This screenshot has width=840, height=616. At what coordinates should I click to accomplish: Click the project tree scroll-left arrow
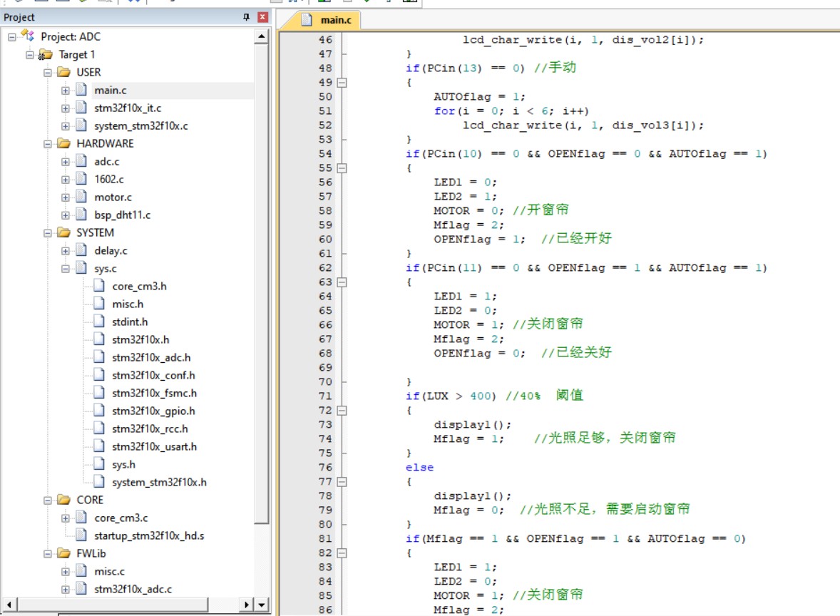pos(9,605)
